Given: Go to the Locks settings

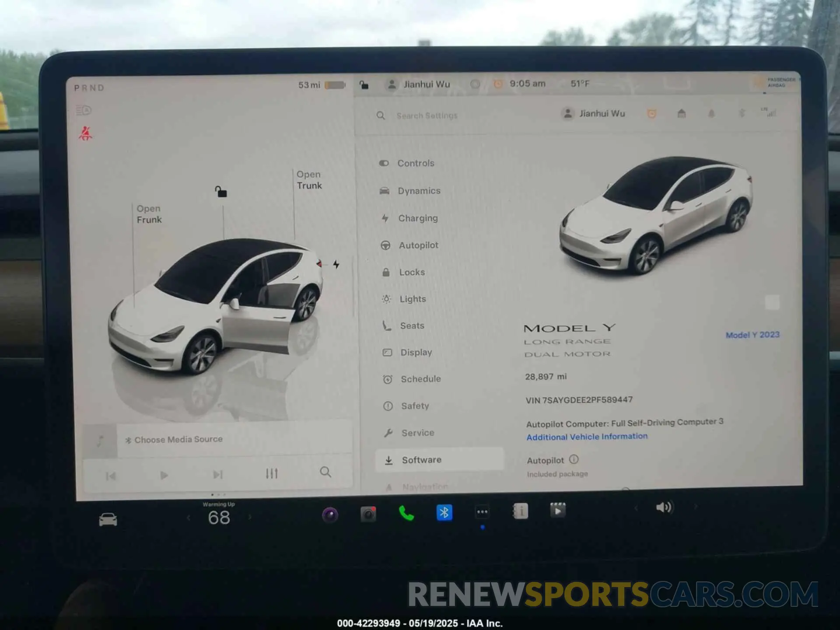Looking at the screenshot, I should coord(403,272).
